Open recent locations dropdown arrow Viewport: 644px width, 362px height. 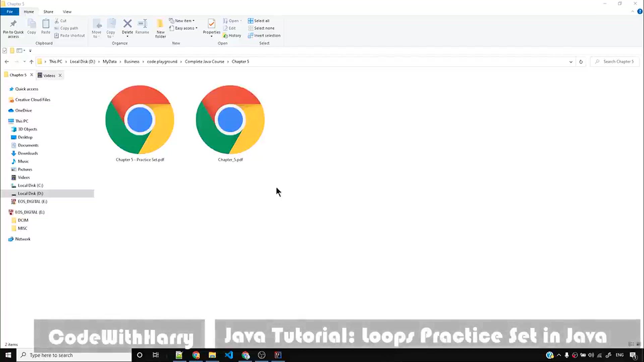click(24, 62)
